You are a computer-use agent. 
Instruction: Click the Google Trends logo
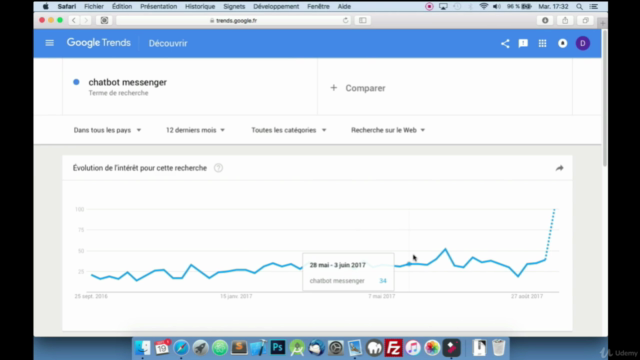(x=98, y=43)
